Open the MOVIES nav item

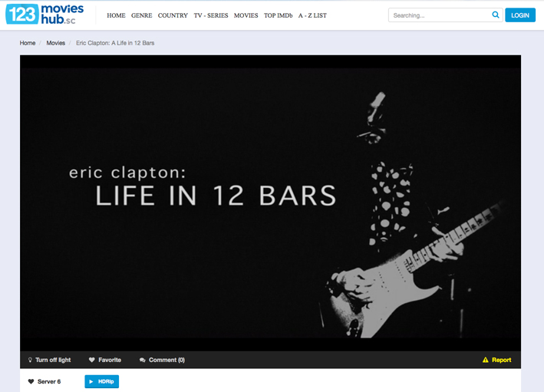coord(246,15)
